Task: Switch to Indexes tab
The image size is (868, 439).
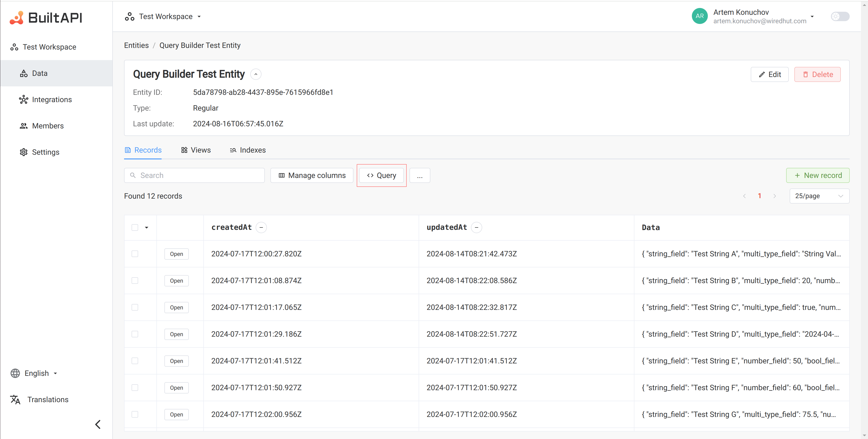Action: [248, 150]
